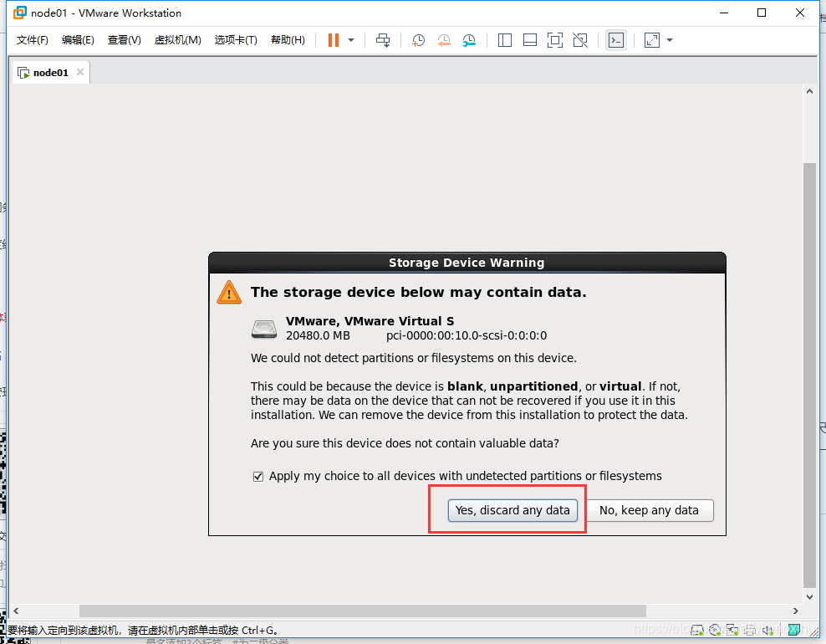Click the "20480.0 MB" disk size text
Screen dimensions: 826x644
coord(318,335)
